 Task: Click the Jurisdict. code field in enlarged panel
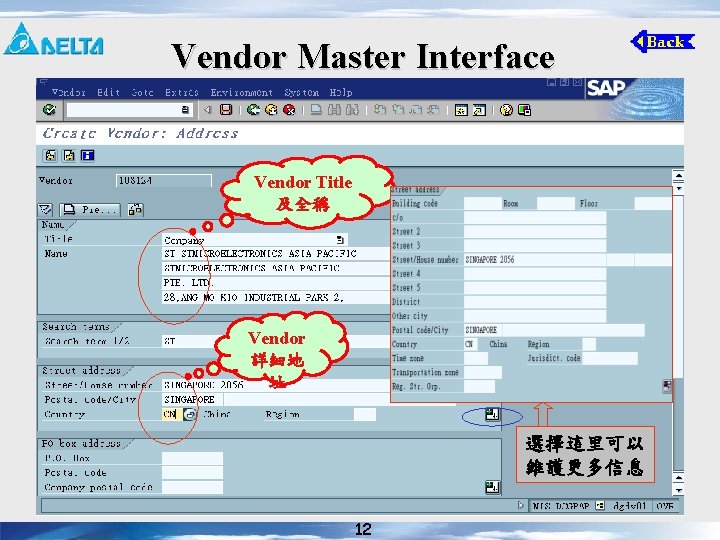coord(610,358)
